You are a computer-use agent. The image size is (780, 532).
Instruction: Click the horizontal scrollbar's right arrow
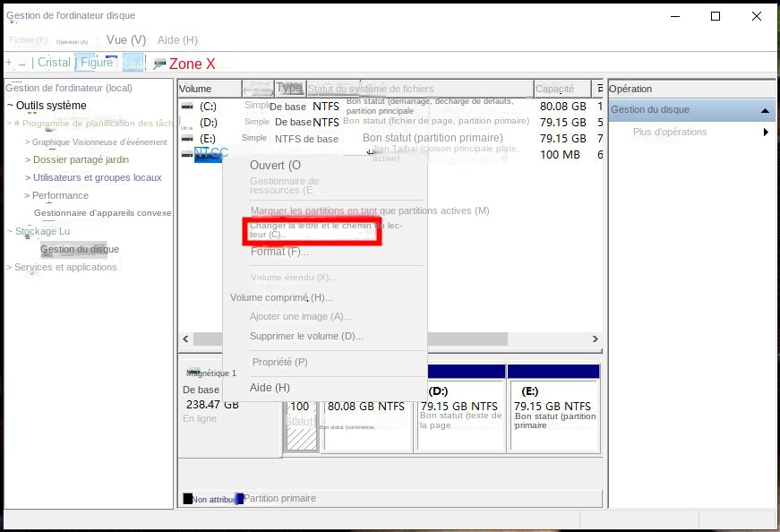point(596,339)
